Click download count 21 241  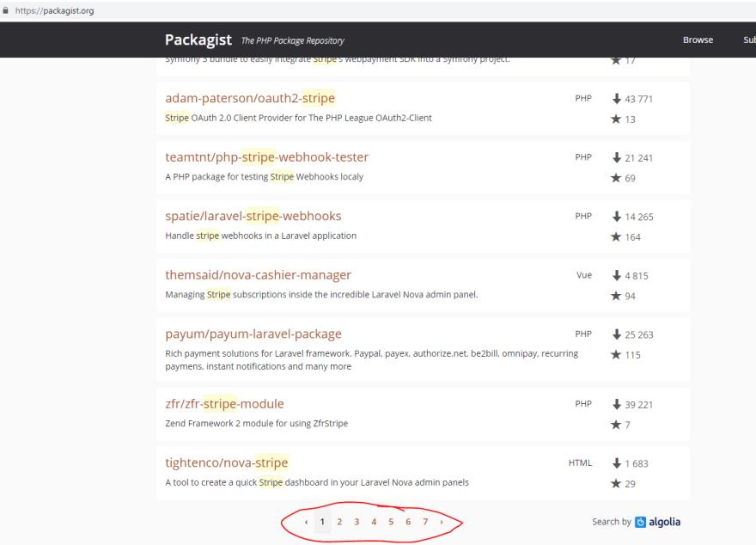(x=639, y=157)
